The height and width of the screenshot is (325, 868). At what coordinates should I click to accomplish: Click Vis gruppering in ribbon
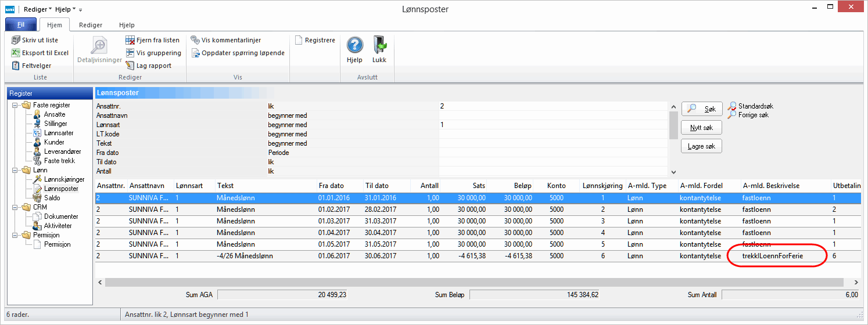tap(130, 53)
